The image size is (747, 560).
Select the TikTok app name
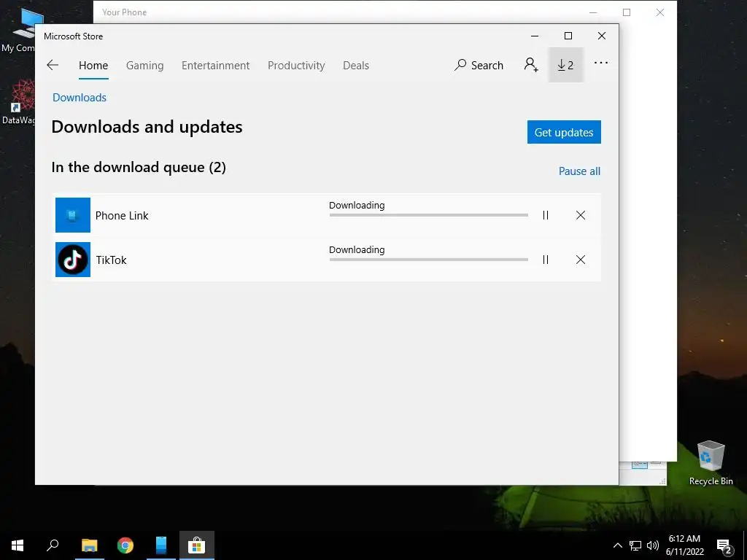(x=112, y=260)
